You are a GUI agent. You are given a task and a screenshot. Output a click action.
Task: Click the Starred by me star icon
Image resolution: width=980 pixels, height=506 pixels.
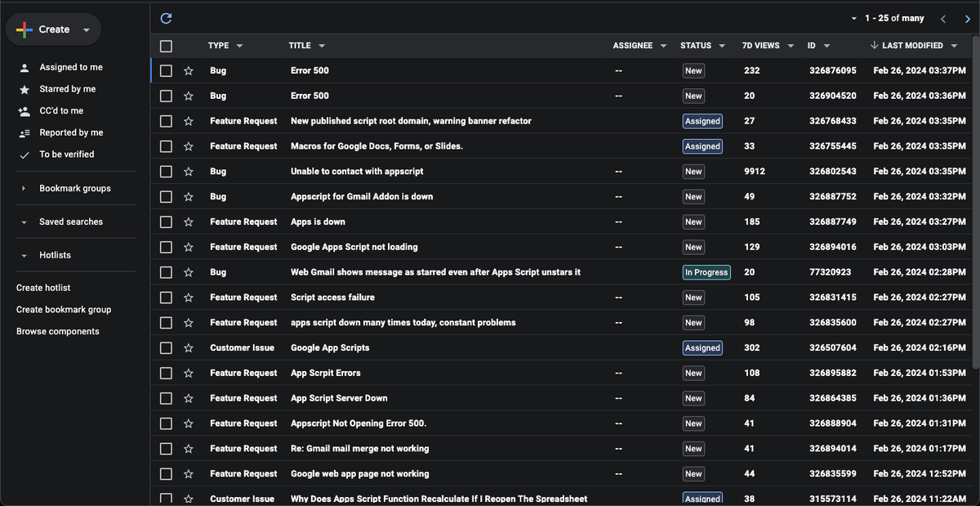click(24, 89)
